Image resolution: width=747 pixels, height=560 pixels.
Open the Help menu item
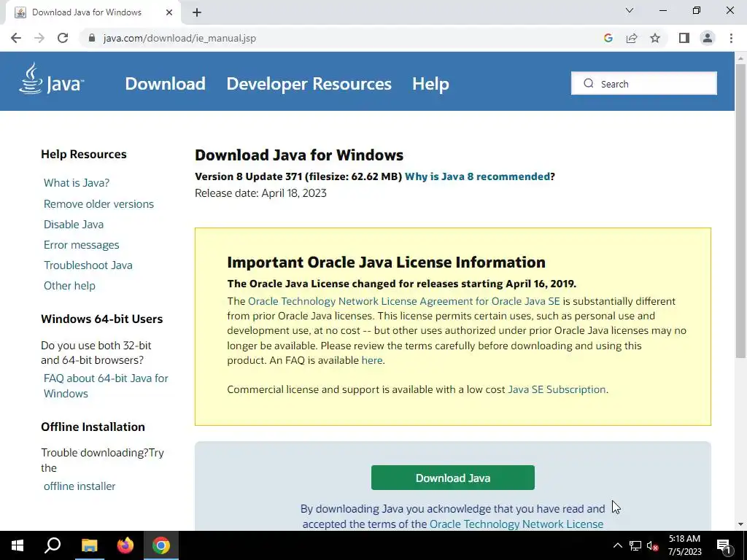[x=430, y=84]
